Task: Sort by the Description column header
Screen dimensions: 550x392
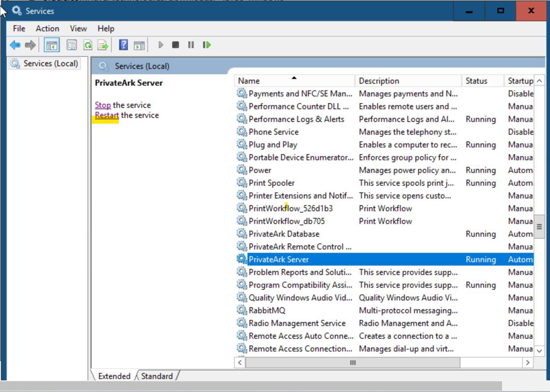Action: coord(408,81)
